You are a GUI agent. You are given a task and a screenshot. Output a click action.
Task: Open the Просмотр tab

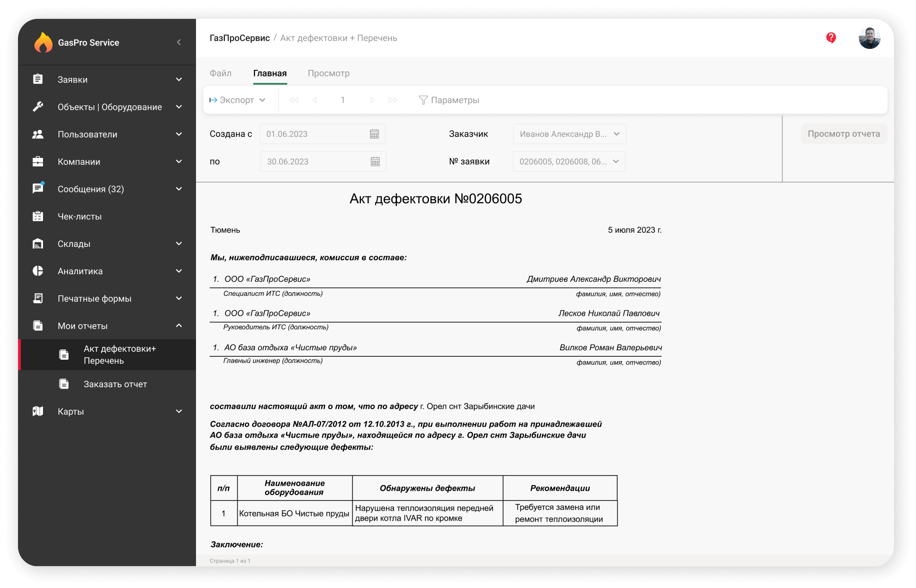click(329, 73)
